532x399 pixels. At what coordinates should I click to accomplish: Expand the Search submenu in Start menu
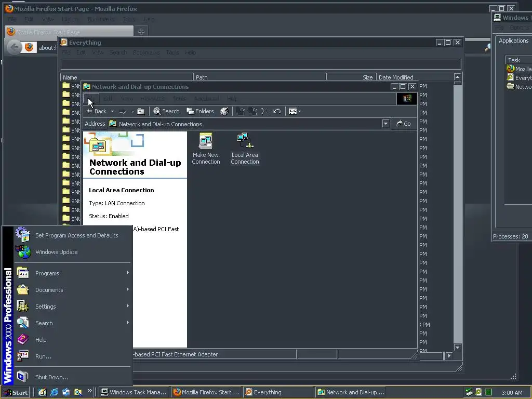[72, 323]
